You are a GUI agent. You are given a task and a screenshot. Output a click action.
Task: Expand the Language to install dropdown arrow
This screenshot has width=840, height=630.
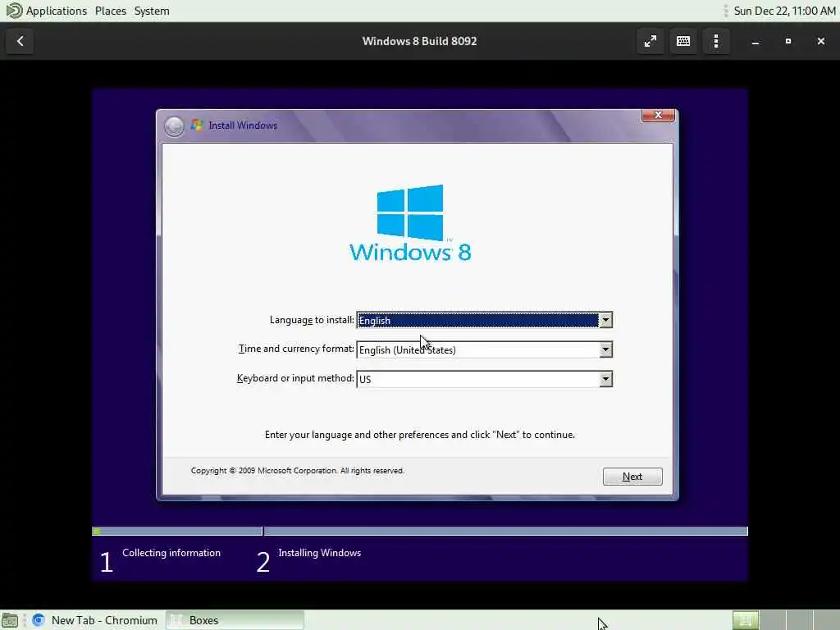605,321
